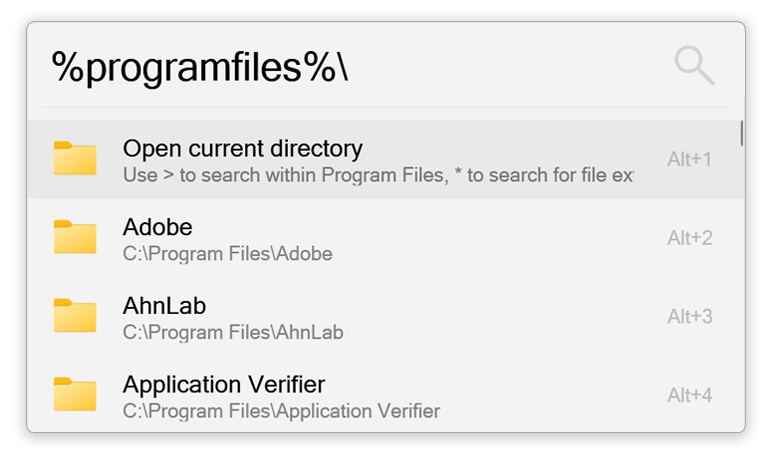
Task: Click the magnifying glass search icon
Action: [x=694, y=66]
